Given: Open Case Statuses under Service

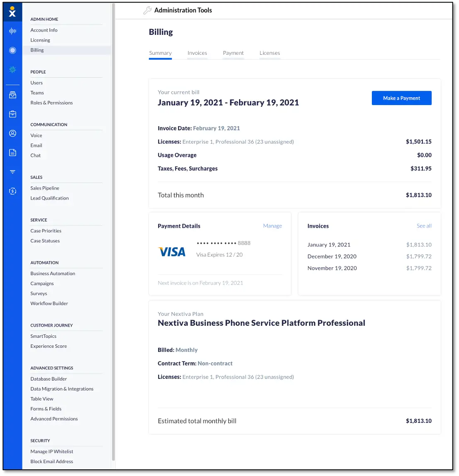Looking at the screenshot, I should [45, 241].
